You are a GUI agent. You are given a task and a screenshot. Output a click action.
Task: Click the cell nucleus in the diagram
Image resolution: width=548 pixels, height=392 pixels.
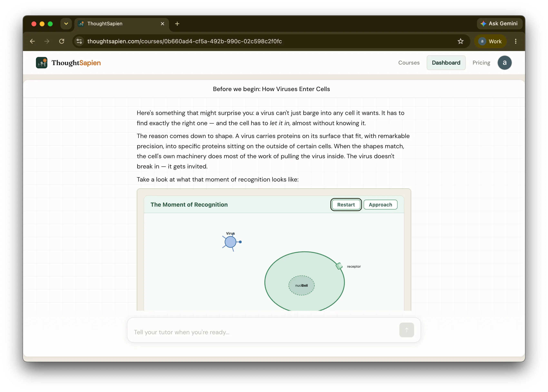301,285
